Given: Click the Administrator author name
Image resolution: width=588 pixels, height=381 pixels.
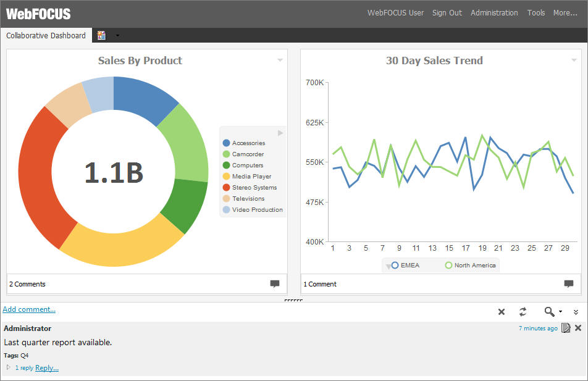Looking at the screenshot, I should [27, 328].
